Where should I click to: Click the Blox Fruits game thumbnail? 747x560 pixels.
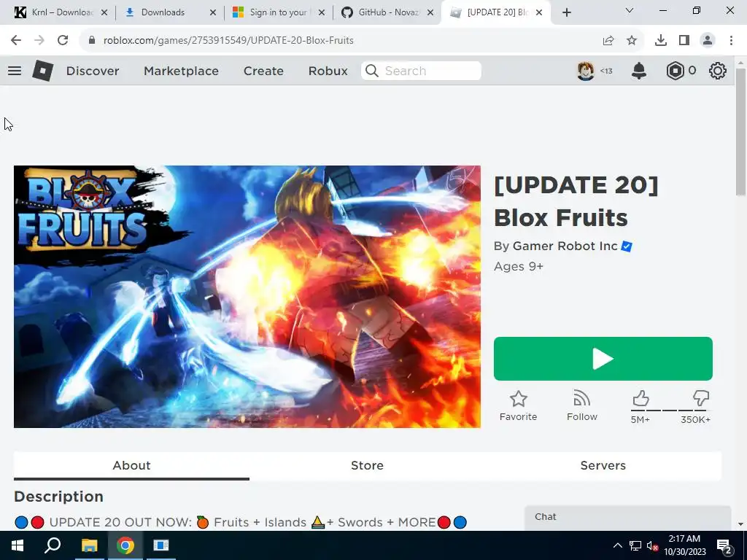(247, 297)
